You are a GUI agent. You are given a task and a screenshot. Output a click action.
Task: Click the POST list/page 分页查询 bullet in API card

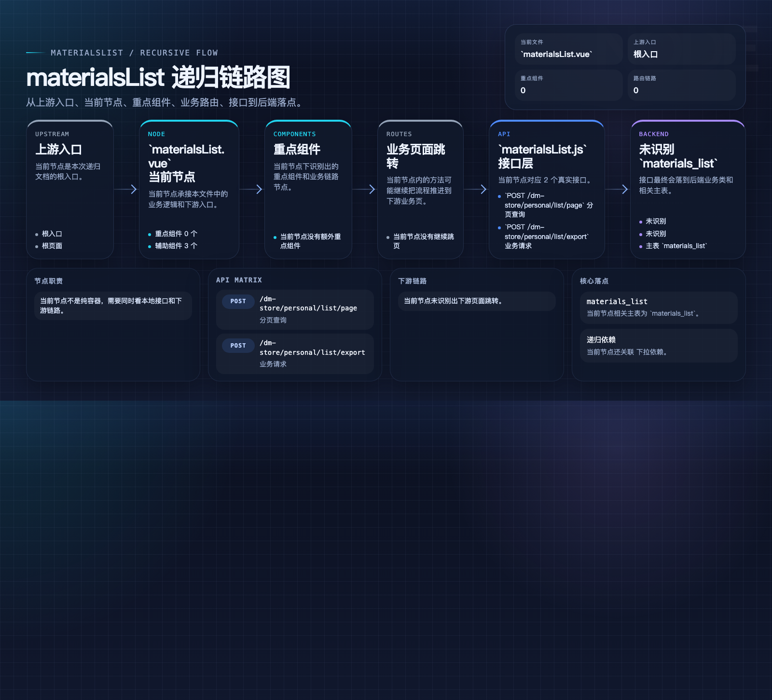coord(546,205)
